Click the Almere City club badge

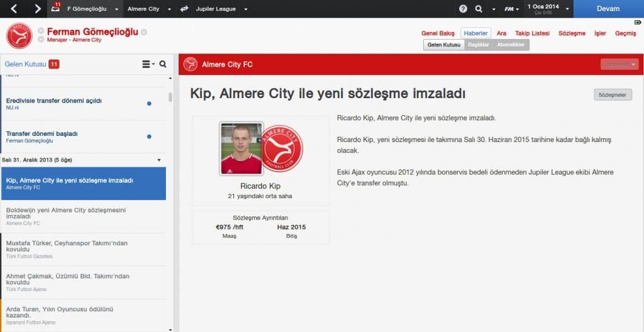point(19,36)
